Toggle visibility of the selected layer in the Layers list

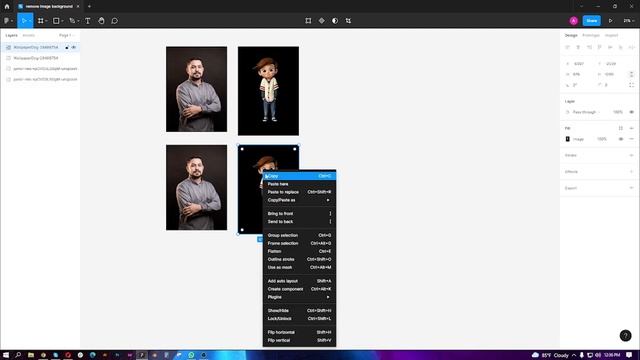tap(74, 47)
